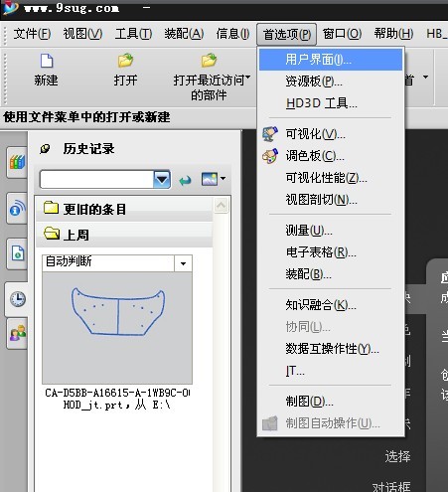The width and height of the screenshot is (448, 492).
Task: Select 可视化性能(Z)... entry
Action: pos(331,178)
